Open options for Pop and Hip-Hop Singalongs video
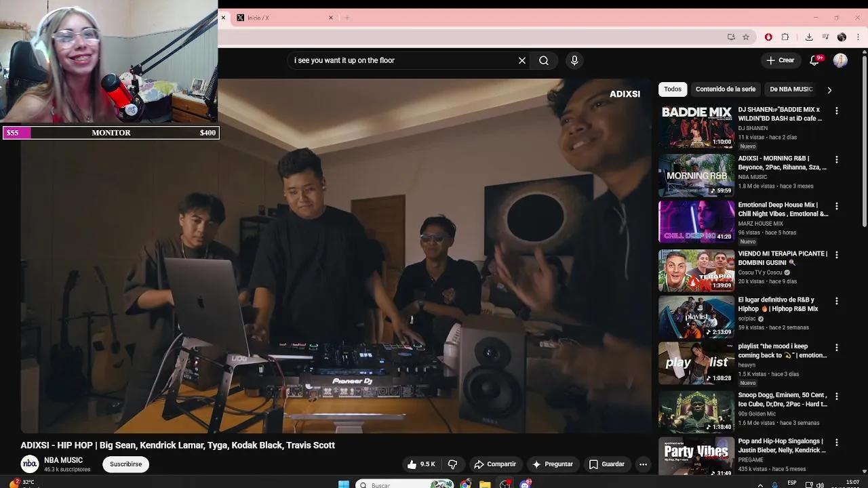The image size is (868, 488). [836, 442]
